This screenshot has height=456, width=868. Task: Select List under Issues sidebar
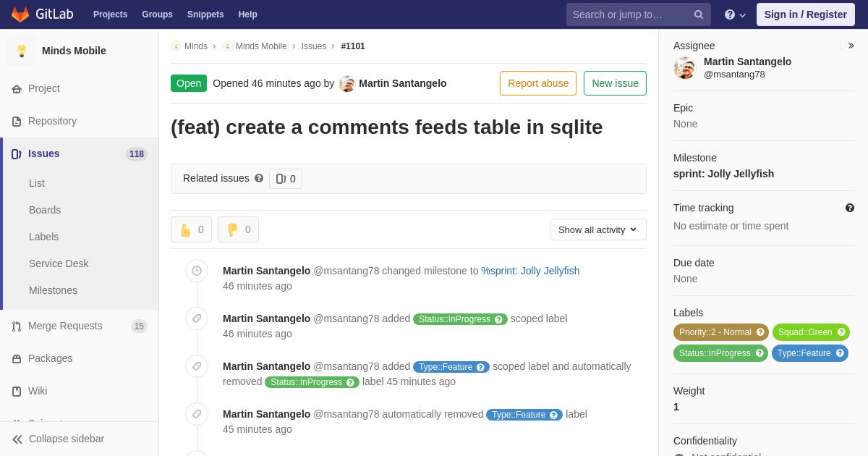37,183
